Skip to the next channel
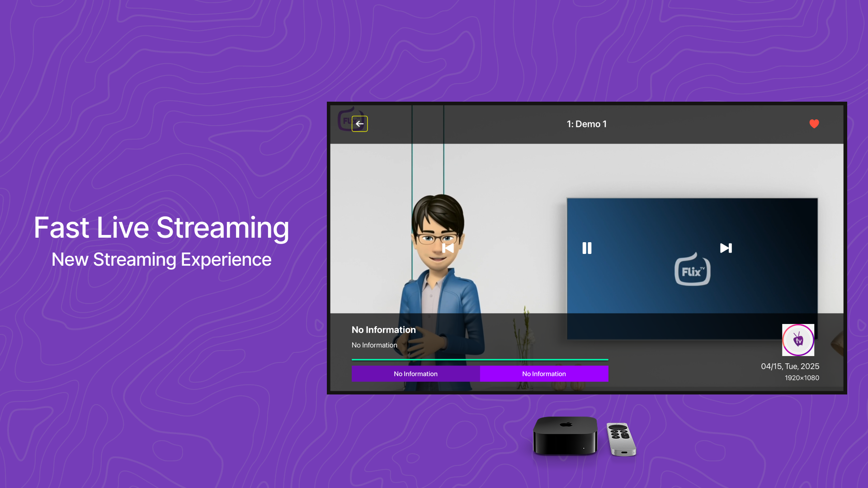This screenshot has height=488, width=868. click(726, 248)
